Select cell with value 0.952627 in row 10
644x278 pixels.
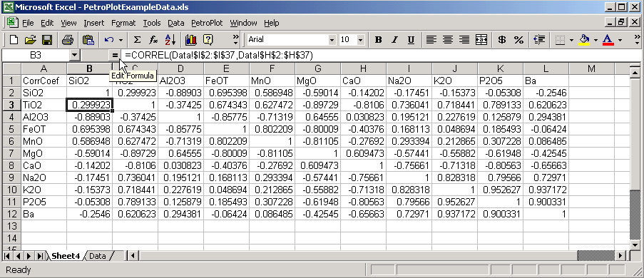point(500,190)
